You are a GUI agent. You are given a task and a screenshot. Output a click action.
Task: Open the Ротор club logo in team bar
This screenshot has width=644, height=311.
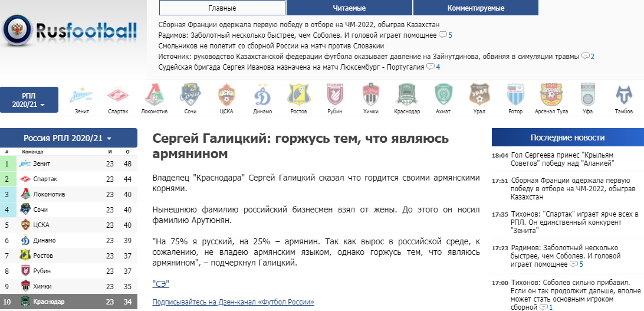515,95
